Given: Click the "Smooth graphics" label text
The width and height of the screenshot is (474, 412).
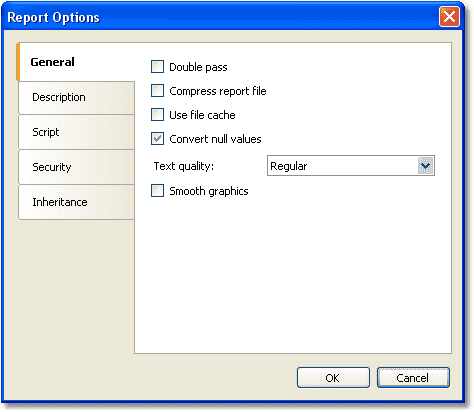Looking at the screenshot, I should point(209,191).
